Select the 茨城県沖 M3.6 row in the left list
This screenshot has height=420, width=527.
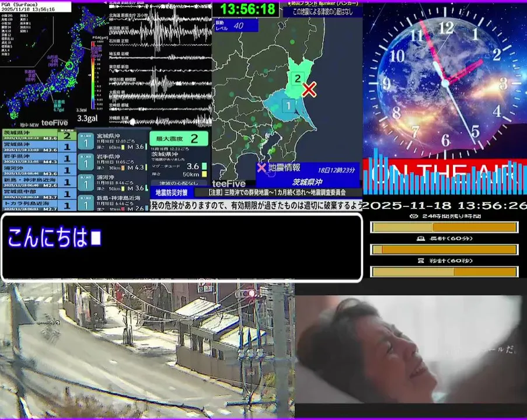39,135
